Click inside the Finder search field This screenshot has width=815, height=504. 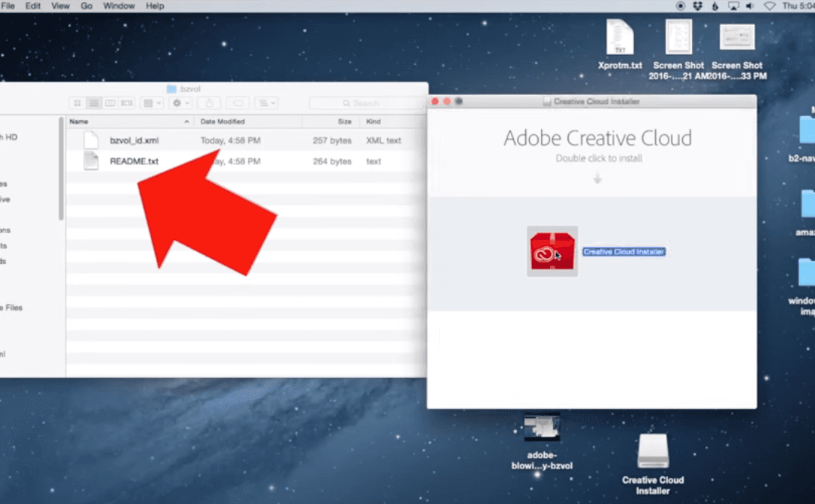[368, 103]
